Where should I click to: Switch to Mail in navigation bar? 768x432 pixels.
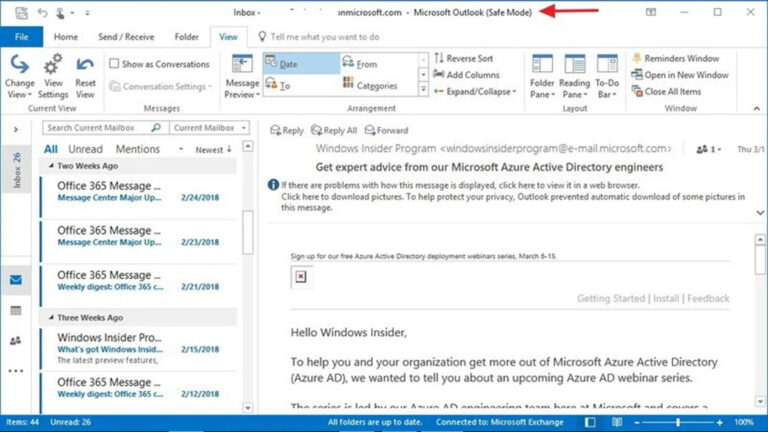click(x=16, y=280)
